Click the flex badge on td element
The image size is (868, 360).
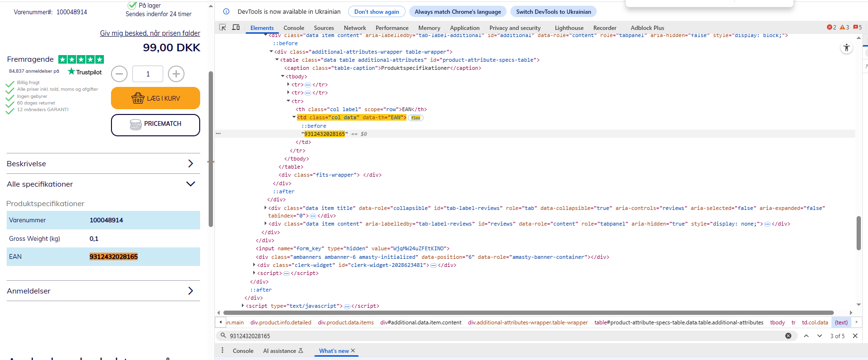416,118
